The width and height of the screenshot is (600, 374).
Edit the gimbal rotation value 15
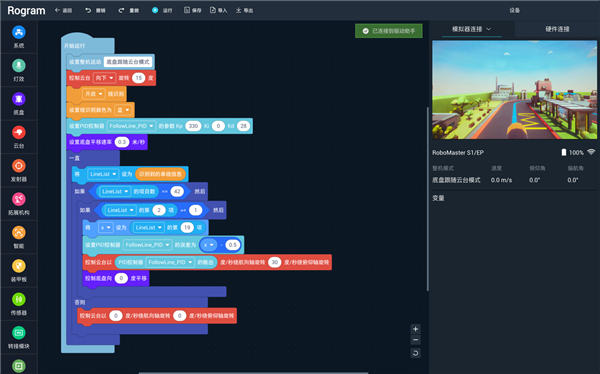click(139, 78)
